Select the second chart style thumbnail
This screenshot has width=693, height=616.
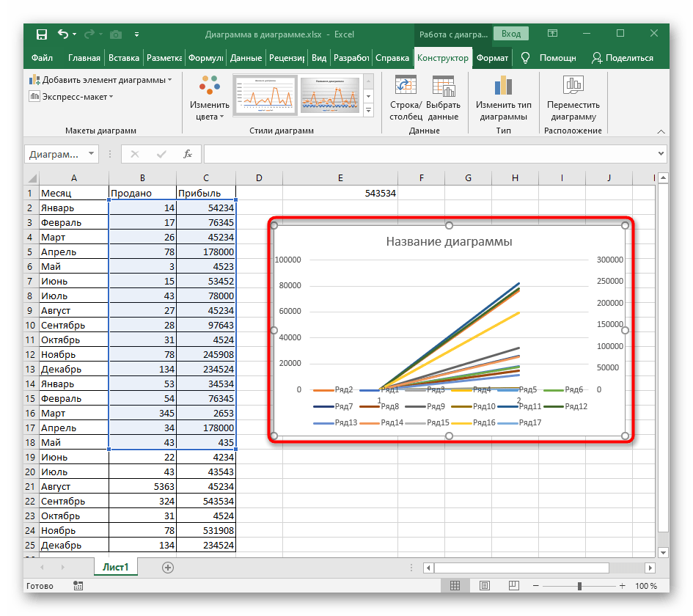tap(330, 95)
